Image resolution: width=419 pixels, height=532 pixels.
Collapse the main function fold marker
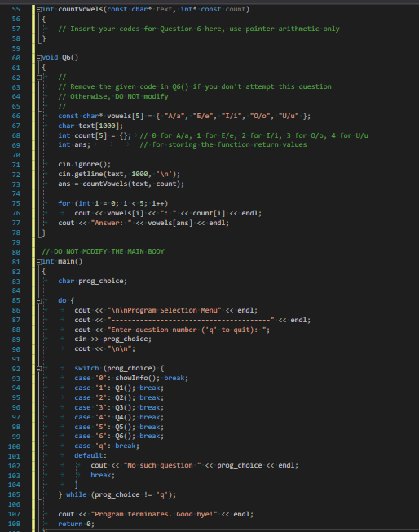[x=39, y=262]
